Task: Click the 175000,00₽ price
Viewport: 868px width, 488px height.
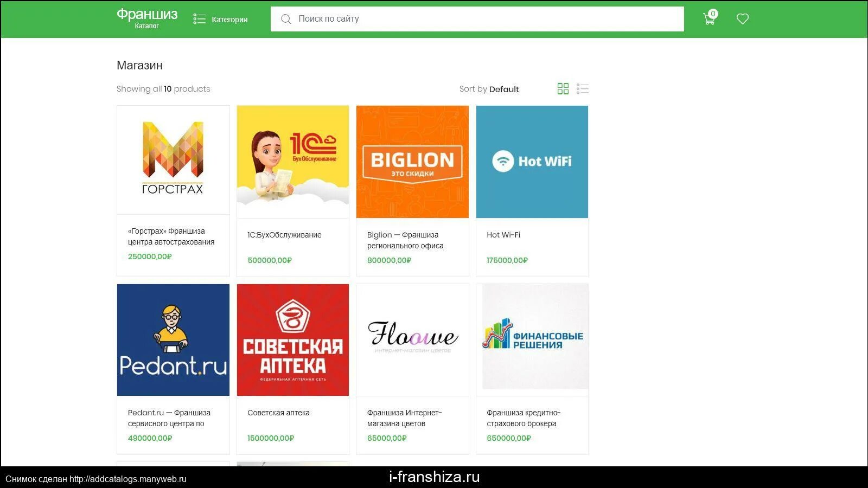Action: (x=507, y=260)
